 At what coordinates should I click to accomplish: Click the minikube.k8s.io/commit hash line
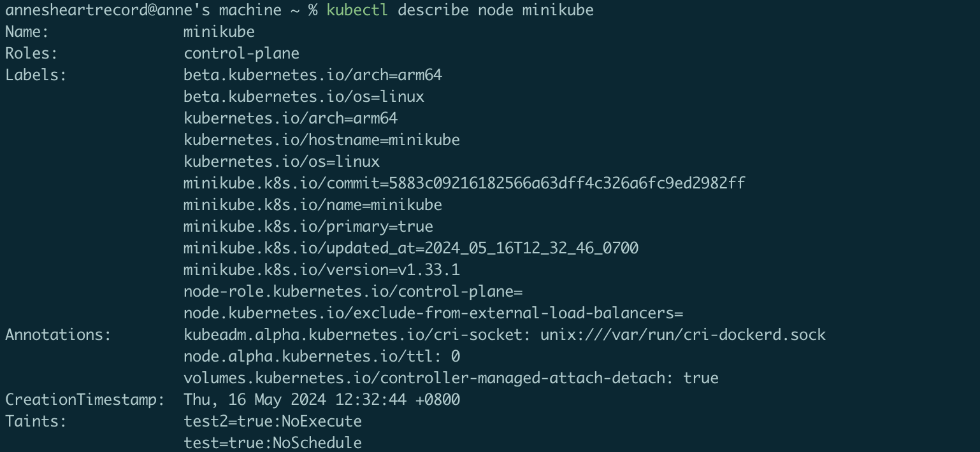[x=464, y=183]
